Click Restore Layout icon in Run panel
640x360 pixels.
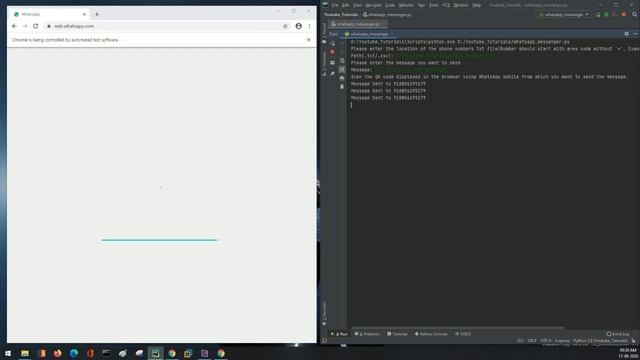click(x=332, y=63)
